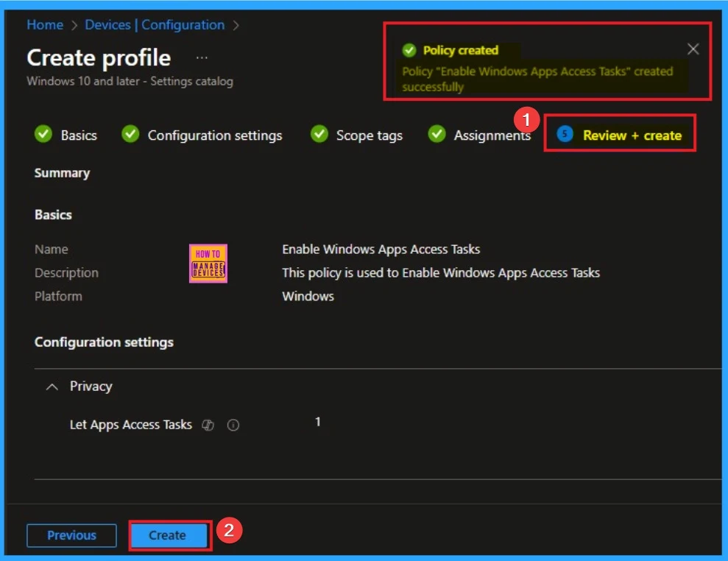The height and width of the screenshot is (561, 728).
Task: Click the policy created successfully message text
Action: (537, 79)
